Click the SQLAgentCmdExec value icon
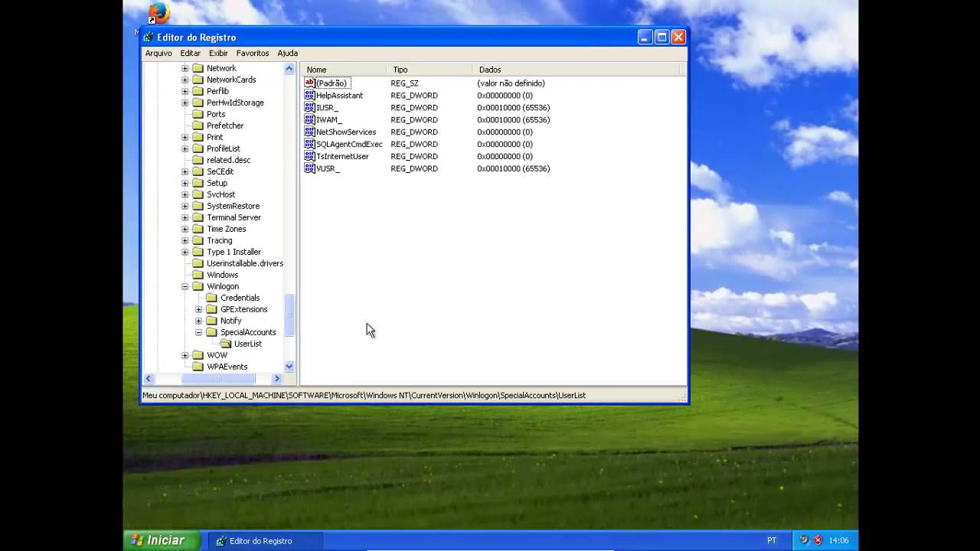Viewport: 980px width, 551px height. [309, 144]
